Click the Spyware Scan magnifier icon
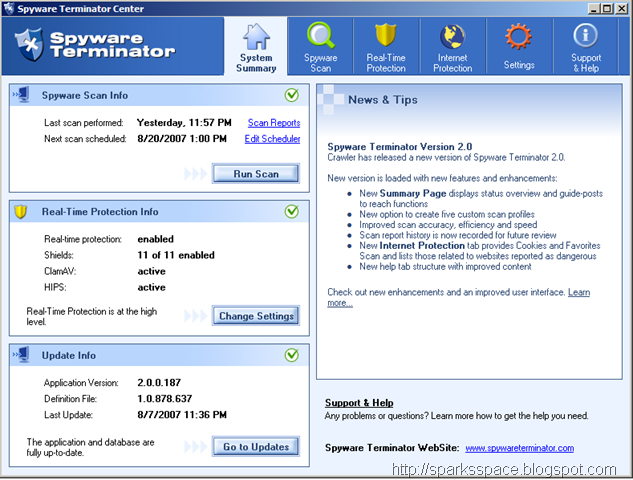This screenshot has width=633, height=480. coord(321,35)
